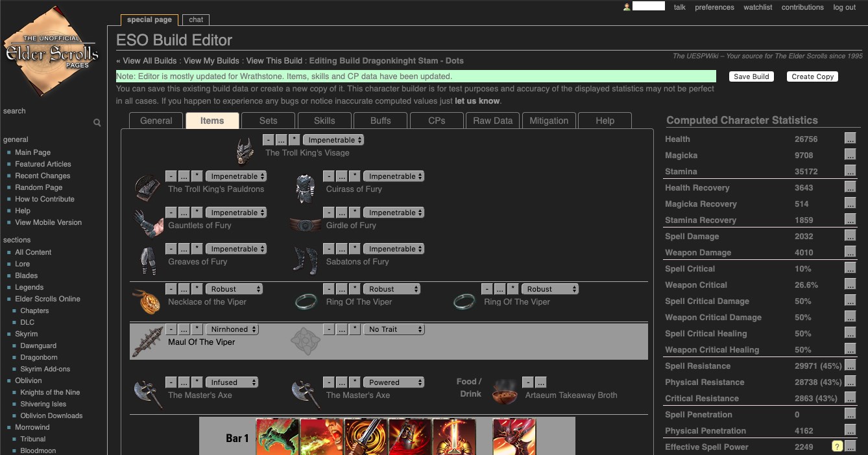This screenshot has height=455, width=868.
Task: Open the trait dropdown for Troll King's Pauldrons
Action: (236, 176)
